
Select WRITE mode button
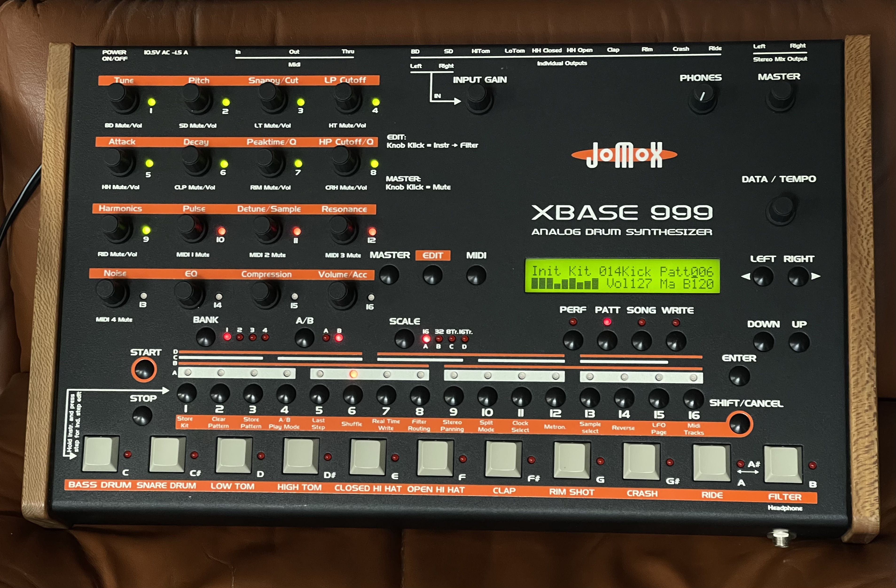coord(676,341)
